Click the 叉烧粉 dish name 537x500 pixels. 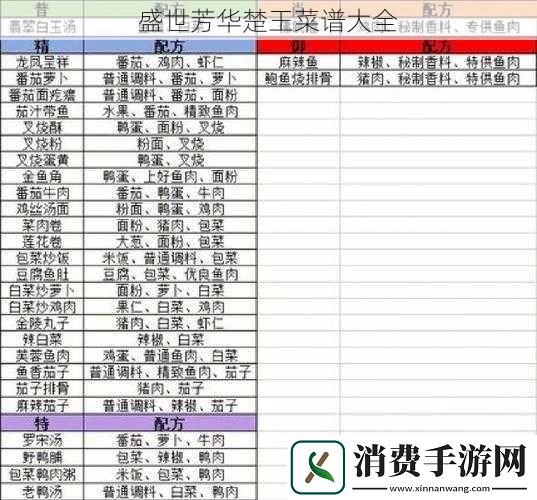tap(42, 144)
